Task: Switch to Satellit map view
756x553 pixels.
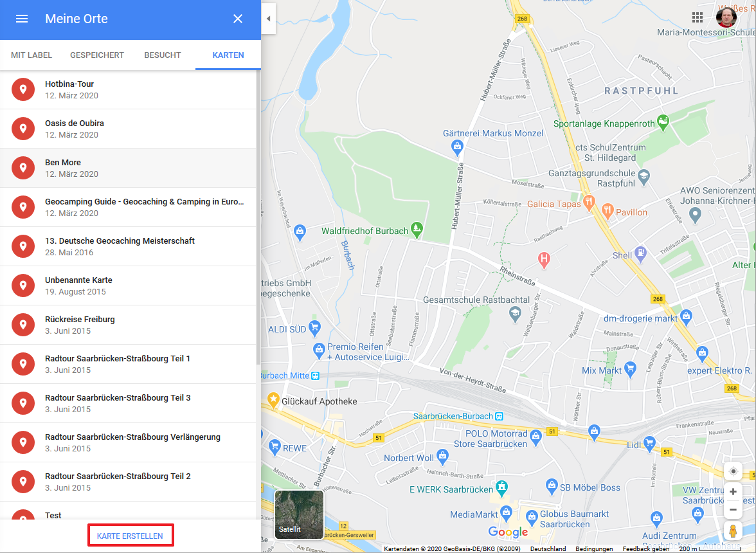Action: coord(299,514)
